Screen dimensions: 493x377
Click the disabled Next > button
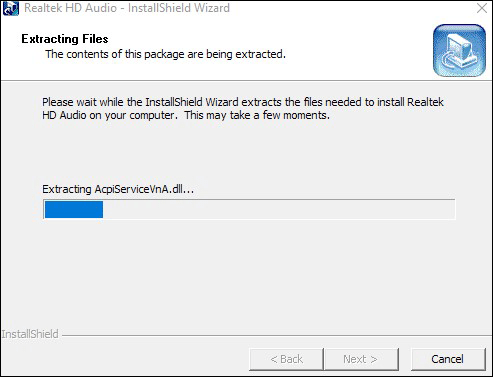(x=361, y=359)
